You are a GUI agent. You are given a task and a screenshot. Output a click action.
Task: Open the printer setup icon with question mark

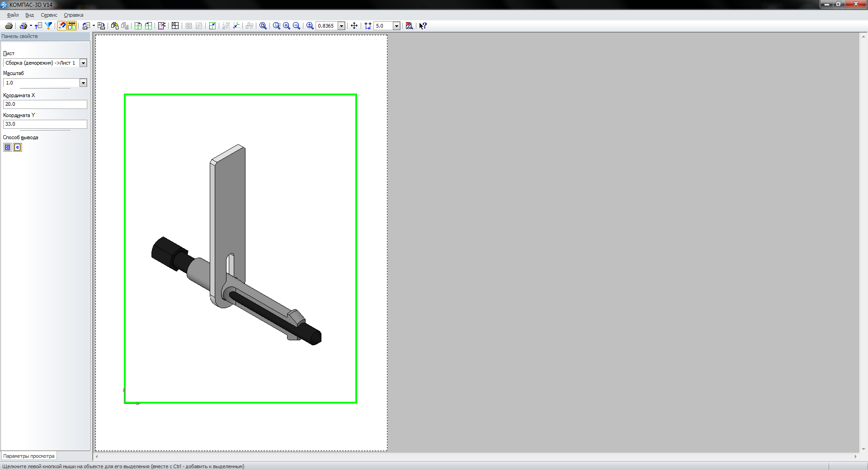click(24, 26)
